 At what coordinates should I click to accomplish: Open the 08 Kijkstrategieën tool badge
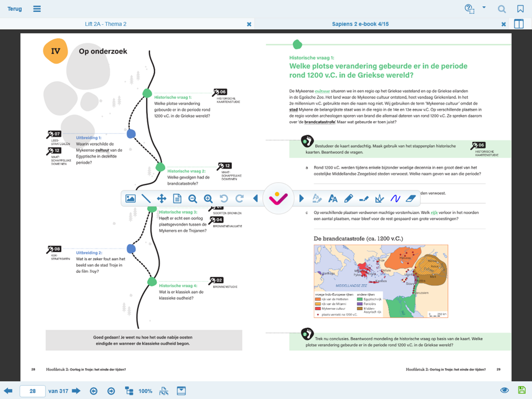tap(54, 249)
